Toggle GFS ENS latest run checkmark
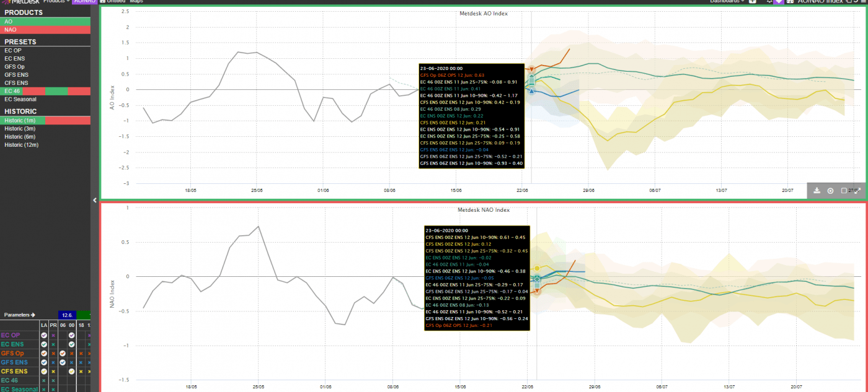Image resolution: width=868 pixels, height=392 pixels. [x=44, y=362]
